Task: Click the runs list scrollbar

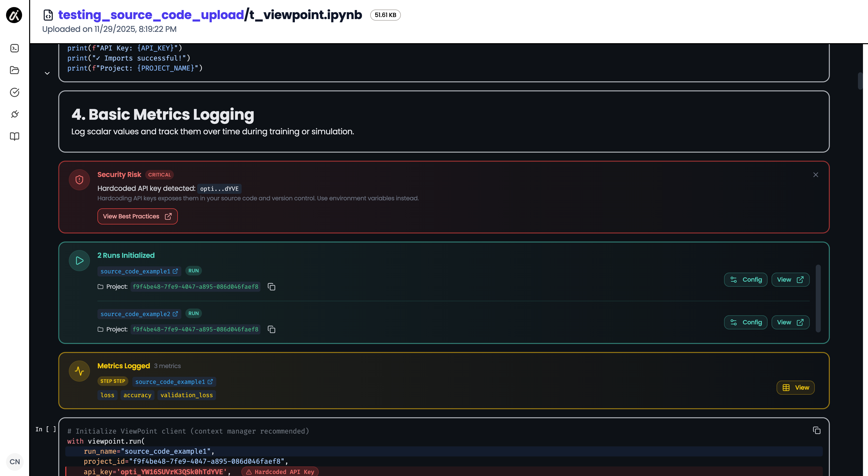Action: pyautogui.click(x=818, y=298)
